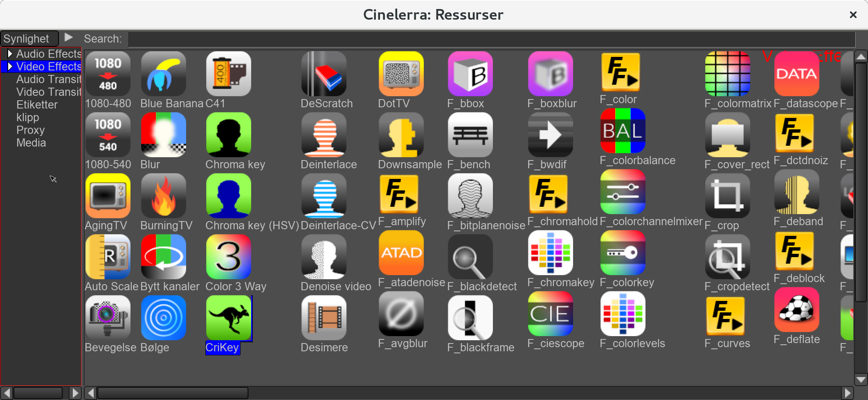Image resolution: width=868 pixels, height=400 pixels.
Task: Select the Blue Banana effect icon
Action: (x=163, y=74)
